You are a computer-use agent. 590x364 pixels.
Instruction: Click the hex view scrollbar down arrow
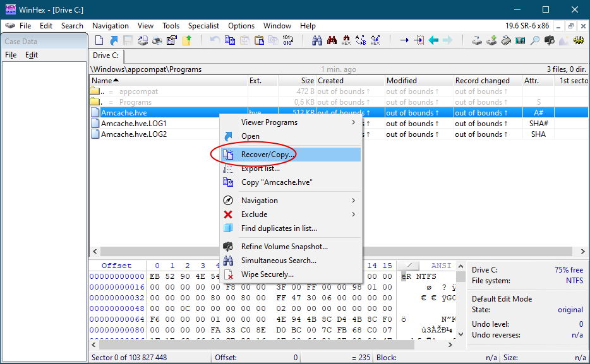click(461, 334)
